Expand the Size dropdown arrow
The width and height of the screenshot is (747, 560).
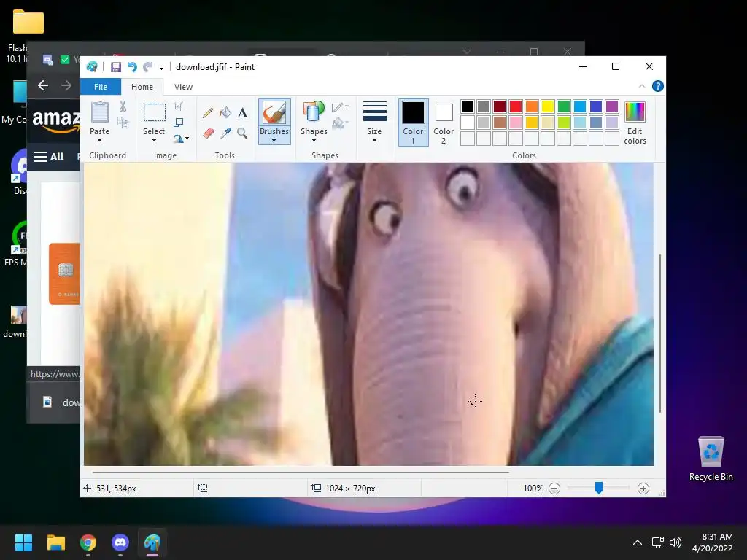pyautogui.click(x=374, y=141)
